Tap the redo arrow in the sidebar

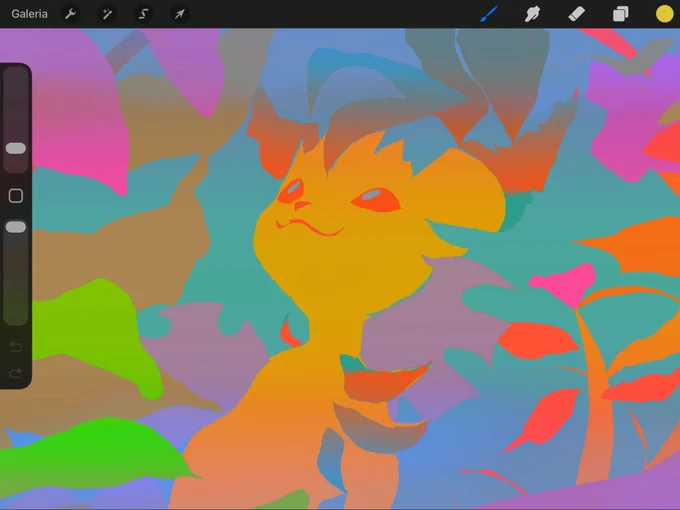point(16,373)
